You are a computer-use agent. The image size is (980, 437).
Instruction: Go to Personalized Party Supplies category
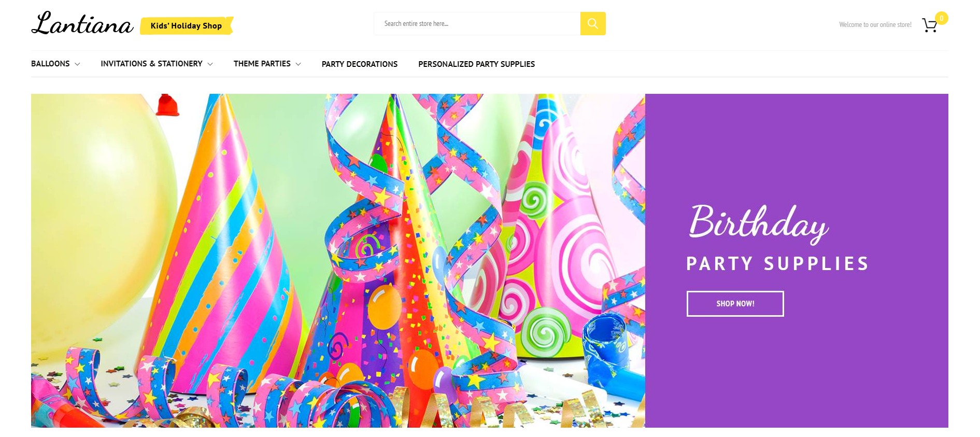coord(476,64)
